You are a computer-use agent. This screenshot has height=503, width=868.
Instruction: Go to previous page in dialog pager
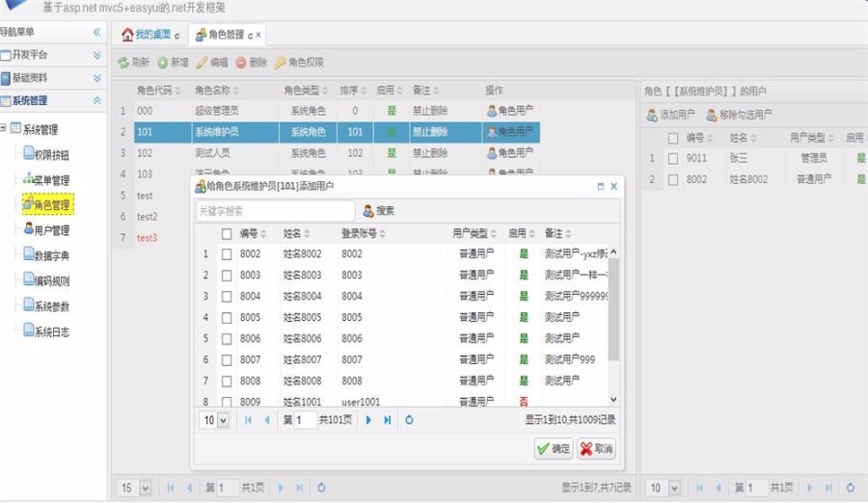click(267, 420)
